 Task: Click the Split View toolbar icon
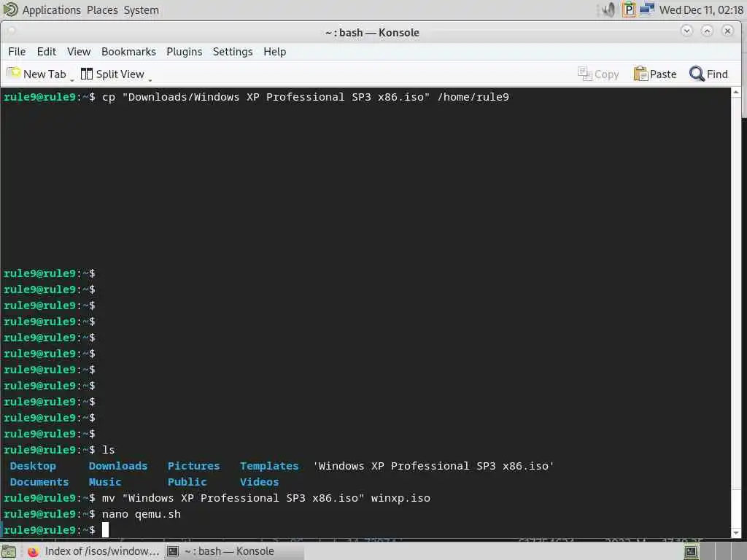(87, 74)
